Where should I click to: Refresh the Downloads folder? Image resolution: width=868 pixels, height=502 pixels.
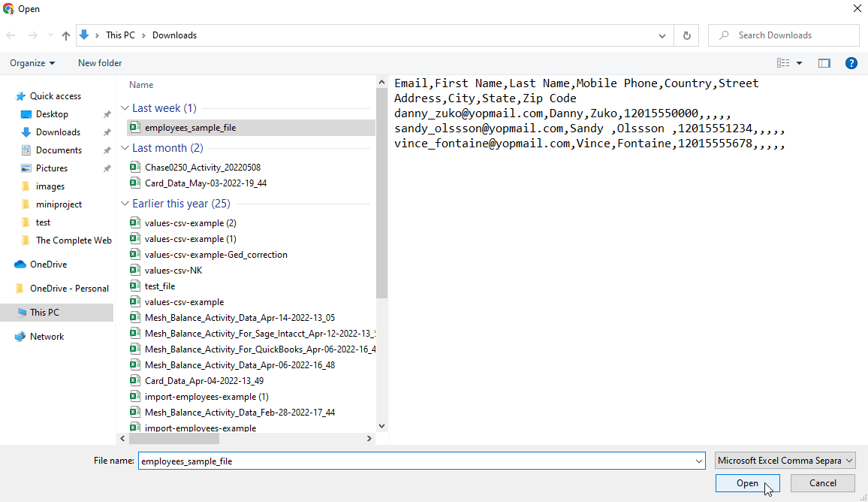(686, 35)
